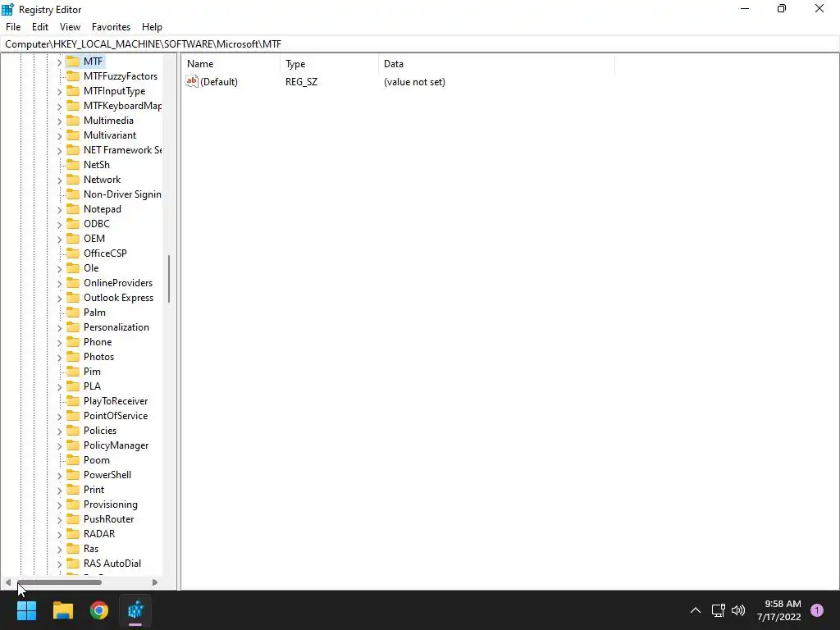Open the View menu

click(x=71, y=27)
